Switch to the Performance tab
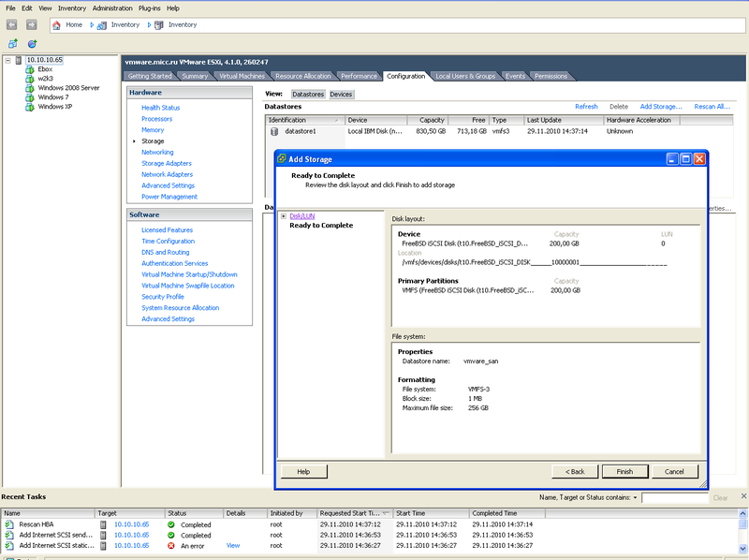The image size is (749, 560). (359, 76)
